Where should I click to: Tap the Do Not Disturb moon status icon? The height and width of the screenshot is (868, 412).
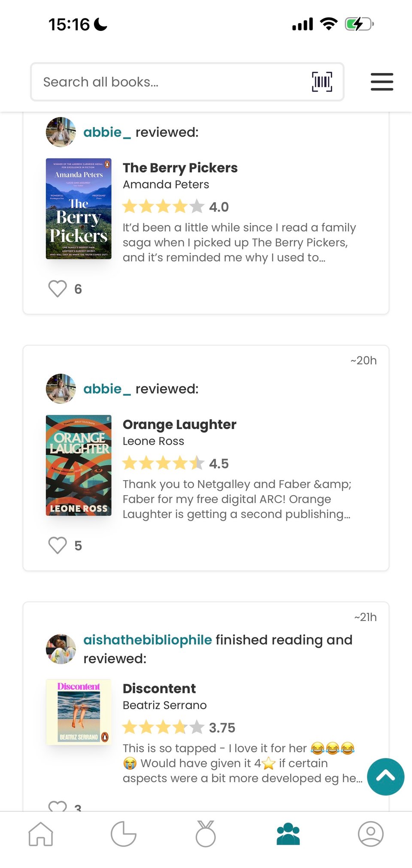(x=100, y=24)
